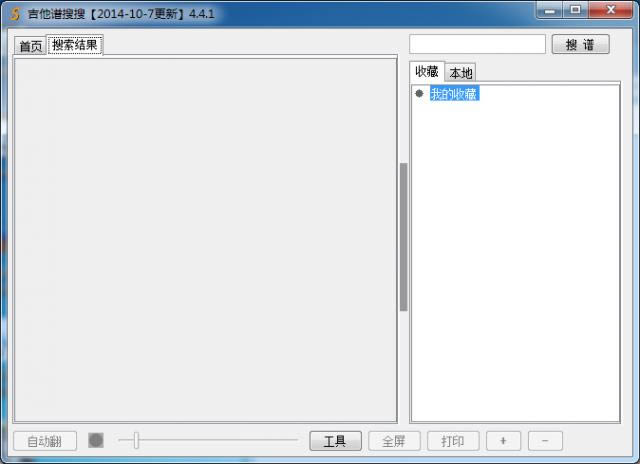Open the 工具 tools button

point(335,441)
